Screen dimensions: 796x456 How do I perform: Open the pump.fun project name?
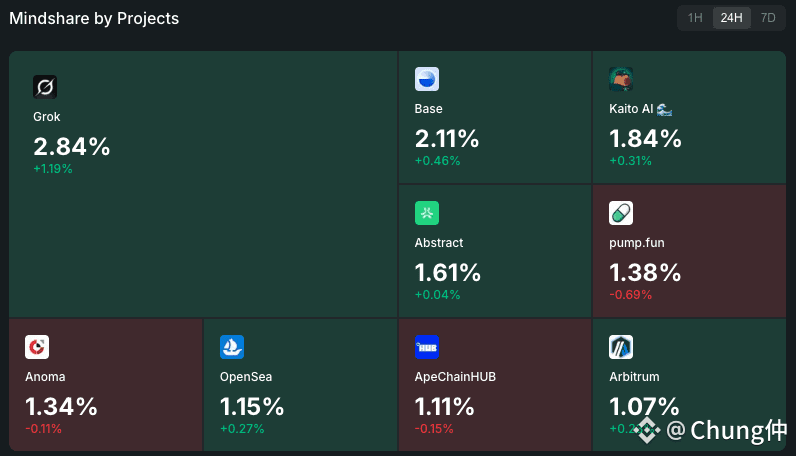637,243
